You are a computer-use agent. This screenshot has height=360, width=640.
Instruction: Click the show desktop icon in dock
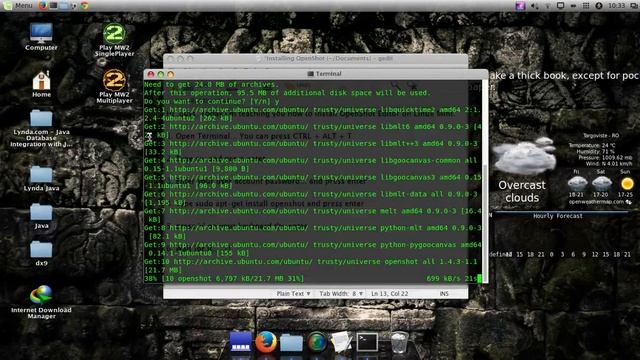[x=240, y=342]
